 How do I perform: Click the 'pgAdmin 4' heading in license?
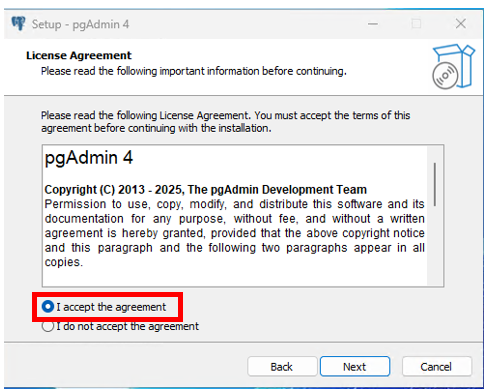pos(89,158)
